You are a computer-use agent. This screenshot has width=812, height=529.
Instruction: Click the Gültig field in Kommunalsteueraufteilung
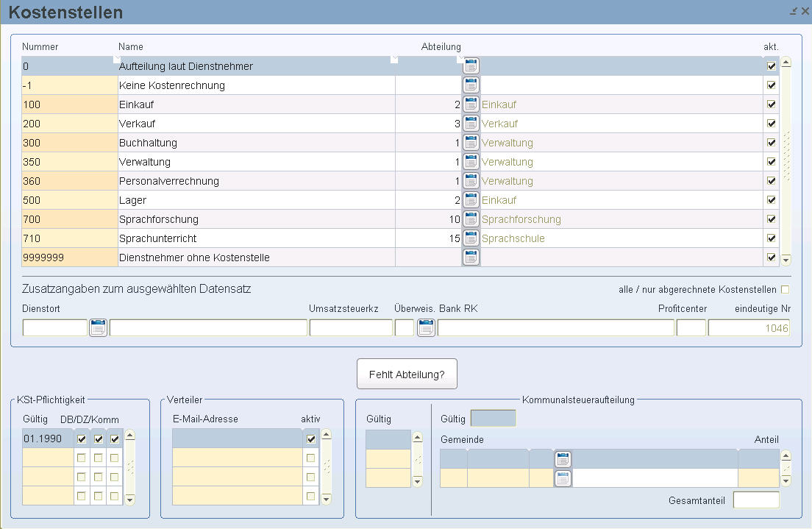[493, 419]
